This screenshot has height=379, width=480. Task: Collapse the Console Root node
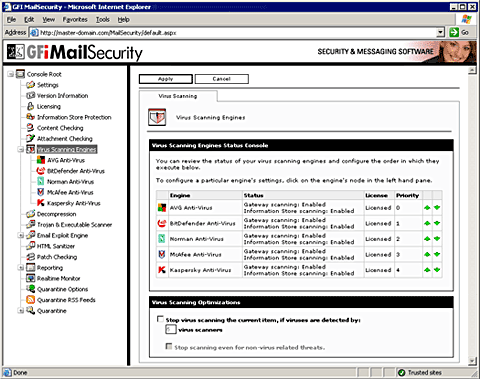tap(10, 74)
